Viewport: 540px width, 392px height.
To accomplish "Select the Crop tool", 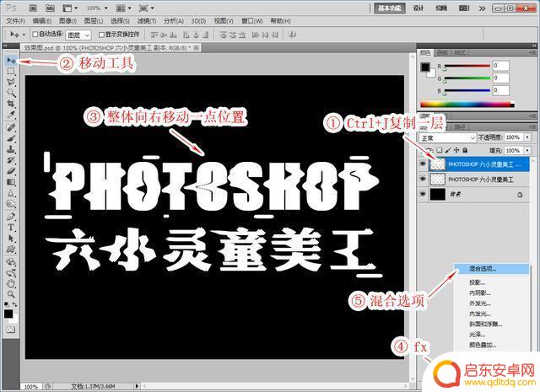I will pyautogui.click(x=11, y=103).
